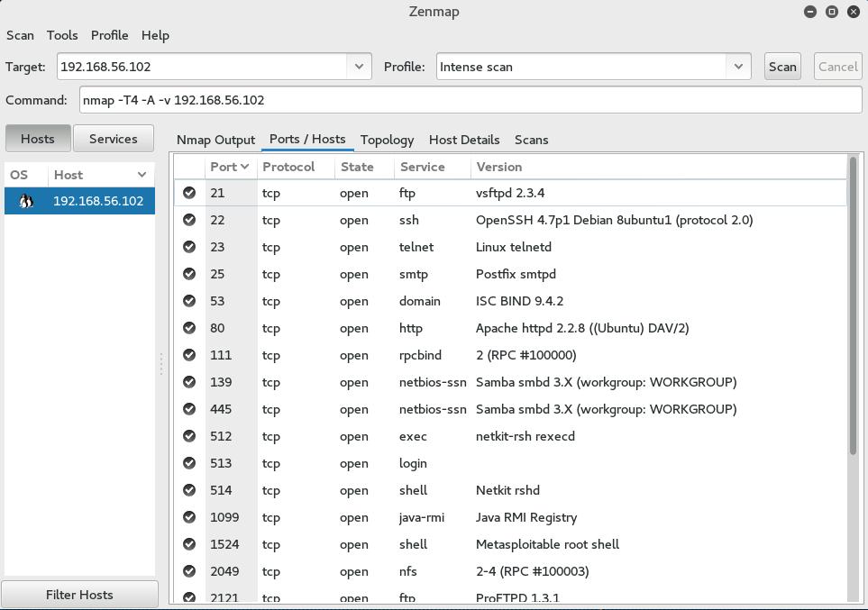Viewport: 868px width, 610px height.
Task: Click the open-port check icon for port 80
Action: tap(189, 328)
